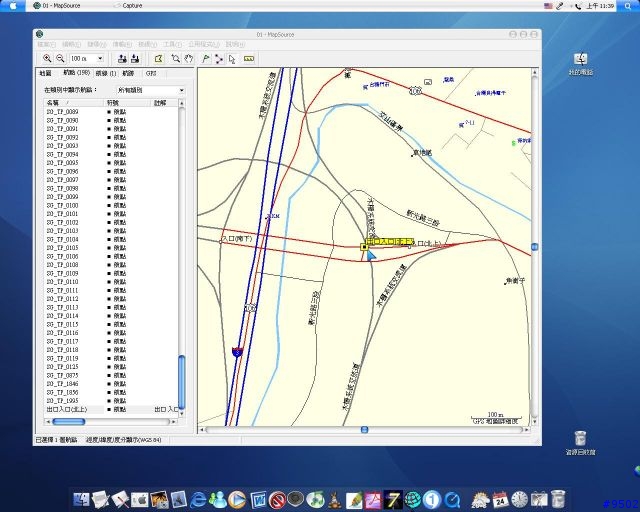This screenshot has height=512, width=640.
Task: Open Finder in the dock
Action: point(82,500)
